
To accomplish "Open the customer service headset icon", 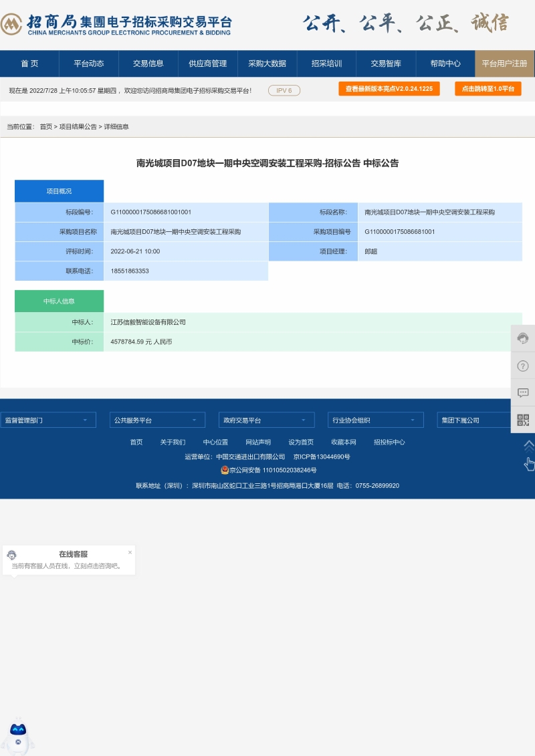I will (523, 338).
